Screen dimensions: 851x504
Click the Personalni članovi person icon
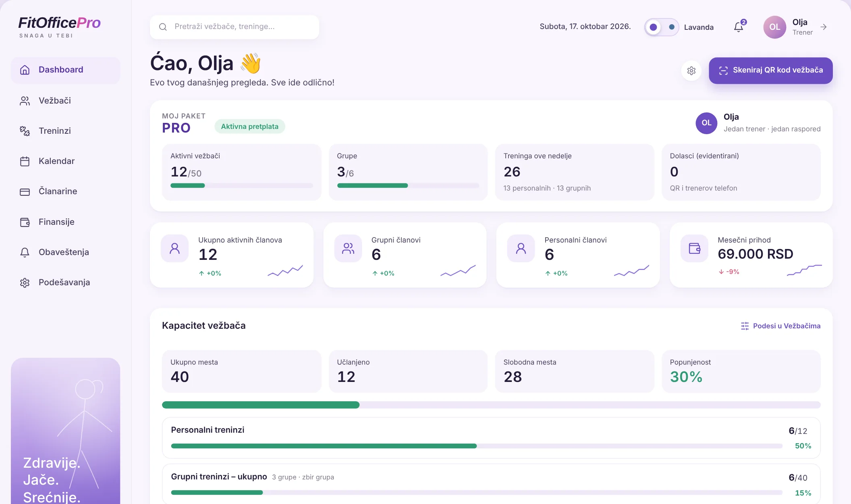521,248
